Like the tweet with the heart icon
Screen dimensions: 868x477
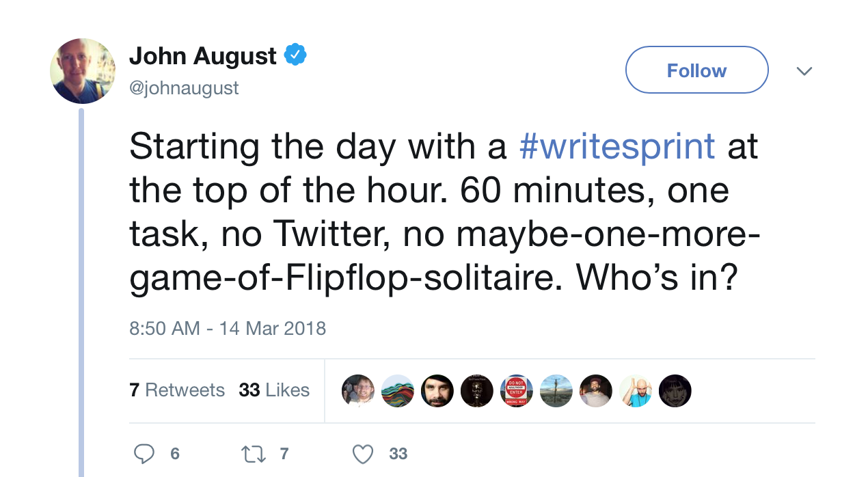(x=364, y=454)
